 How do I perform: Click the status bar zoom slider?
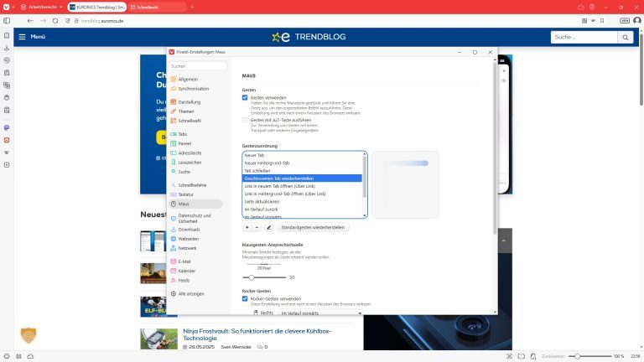(589, 356)
